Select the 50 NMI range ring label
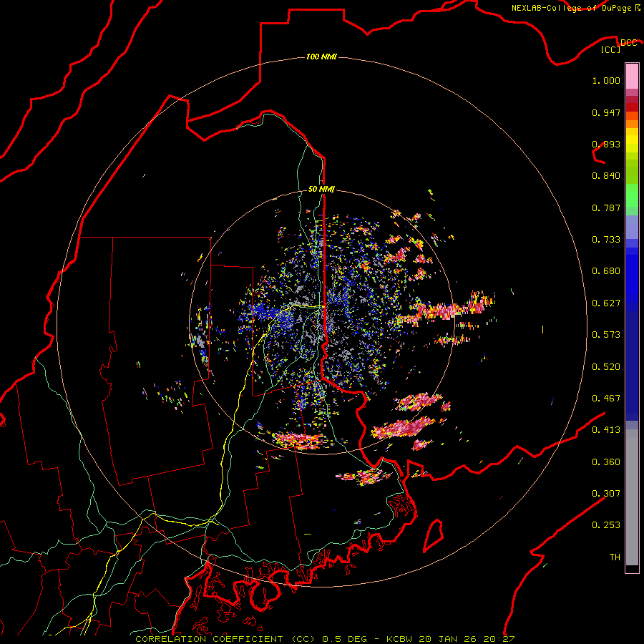This screenshot has width=644, height=644. click(x=321, y=189)
